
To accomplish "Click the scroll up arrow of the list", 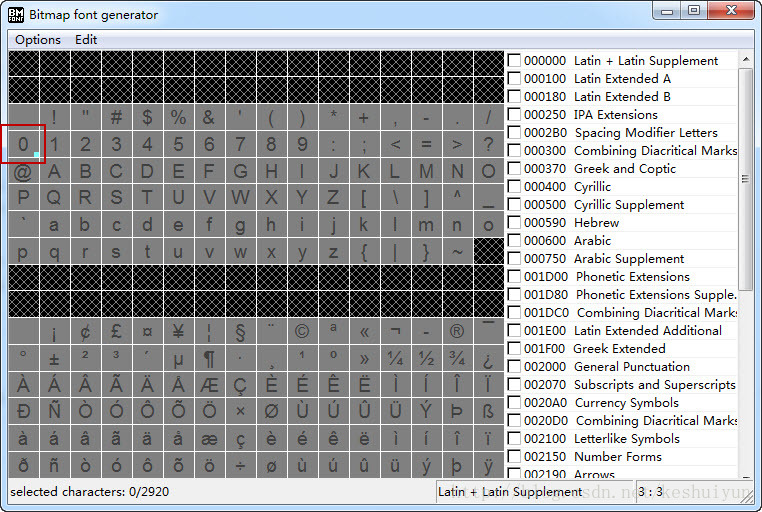I will 745,59.
